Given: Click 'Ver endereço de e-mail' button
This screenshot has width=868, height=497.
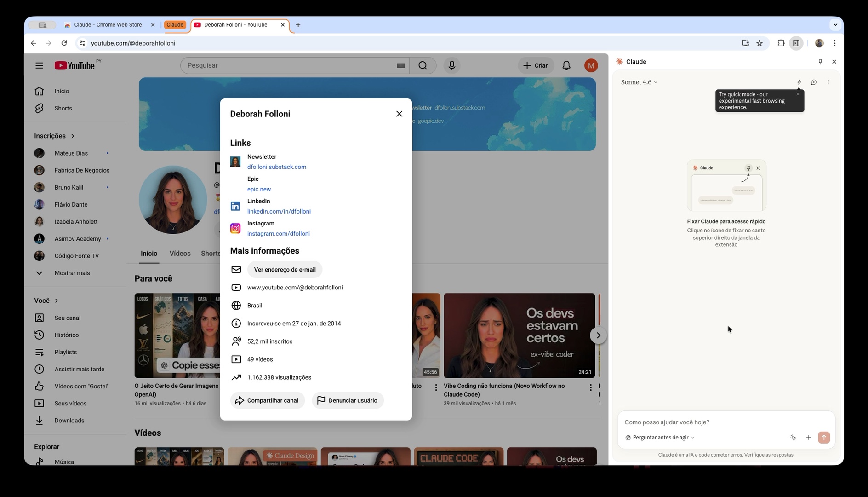Looking at the screenshot, I should [x=285, y=270].
